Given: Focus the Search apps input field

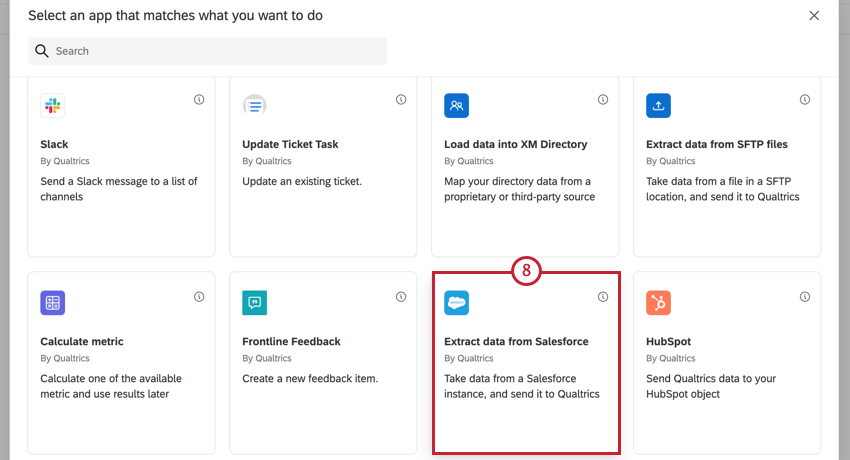Looking at the screenshot, I should [208, 51].
